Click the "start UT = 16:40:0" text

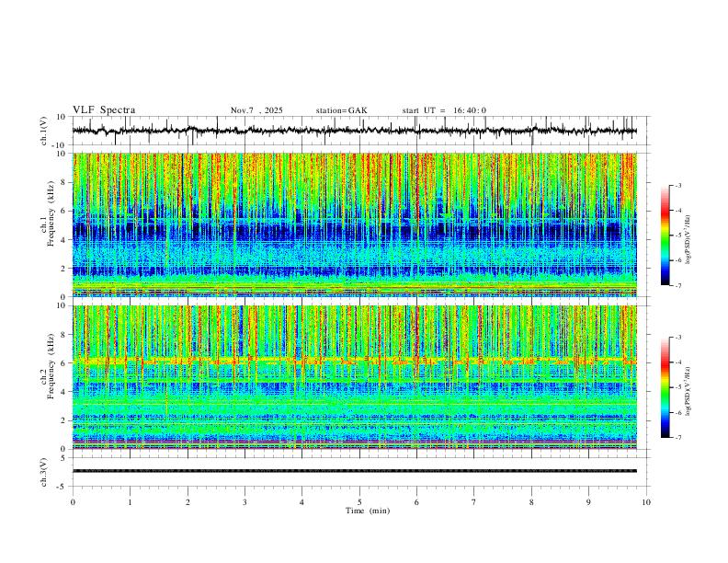(x=444, y=110)
